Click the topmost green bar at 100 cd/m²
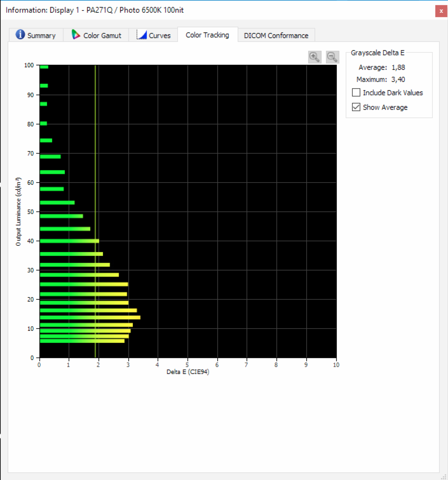 click(x=44, y=67)
